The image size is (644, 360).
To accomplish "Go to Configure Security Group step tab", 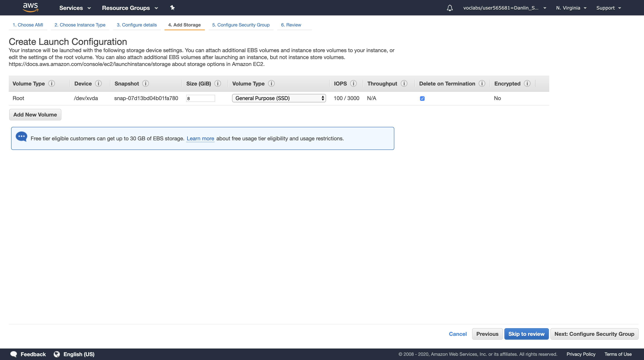I will coord(241,25).
